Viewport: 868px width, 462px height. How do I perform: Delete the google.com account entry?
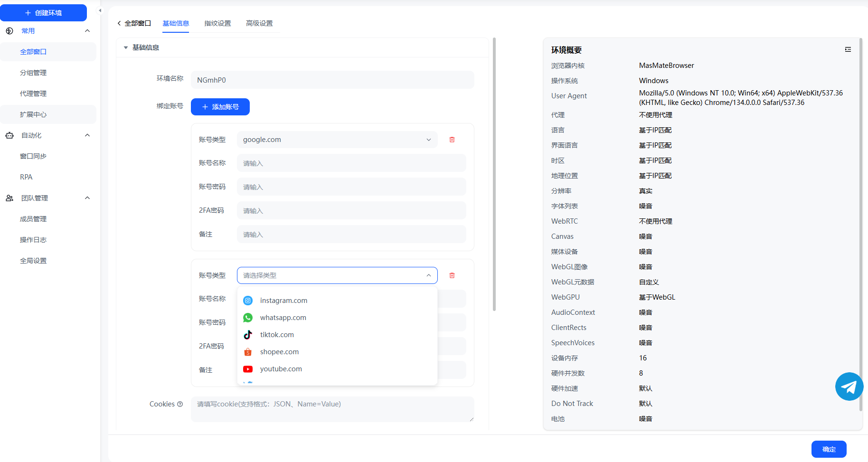click(x=452, y=140)
